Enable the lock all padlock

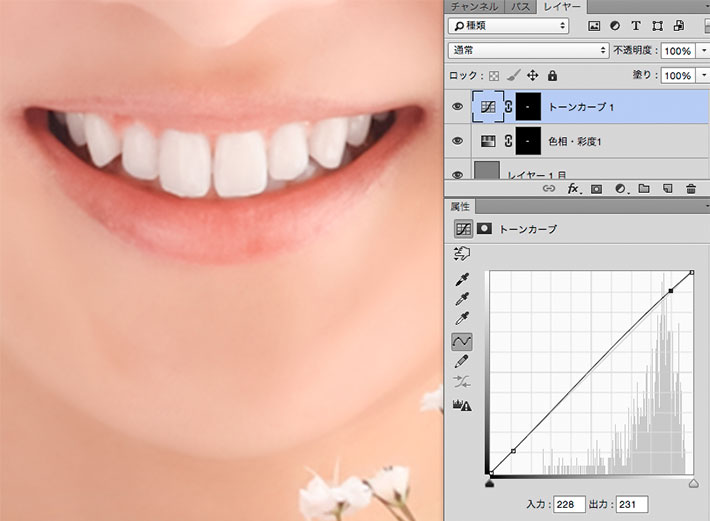[x=553, y=75]
